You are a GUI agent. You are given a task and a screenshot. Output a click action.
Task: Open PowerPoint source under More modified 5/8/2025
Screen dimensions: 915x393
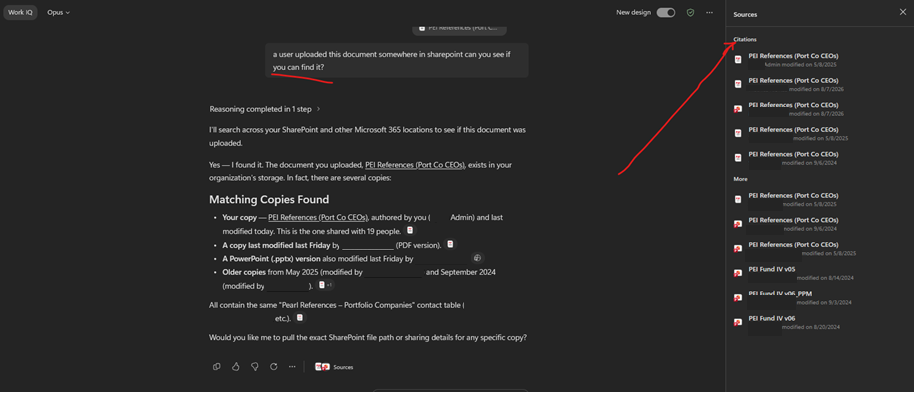(795, 248)
